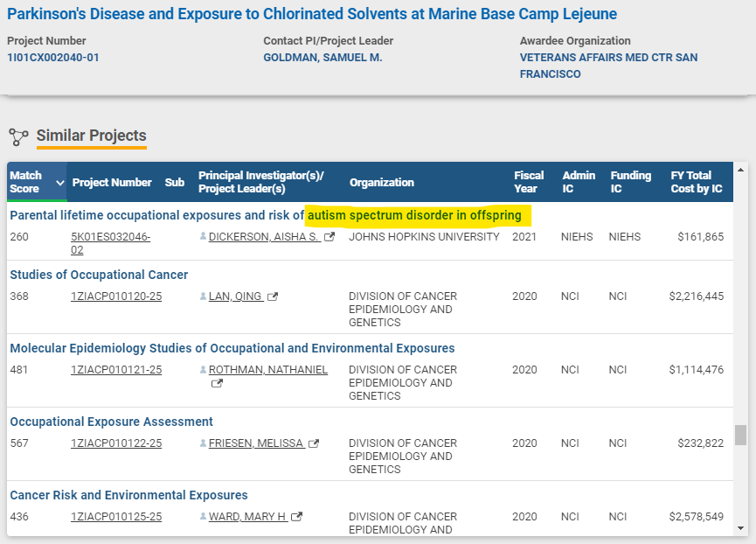Screen dimensions: 756x544
Task: Click person icon beside Friesen, Melissa
Action: coord(203,443)
